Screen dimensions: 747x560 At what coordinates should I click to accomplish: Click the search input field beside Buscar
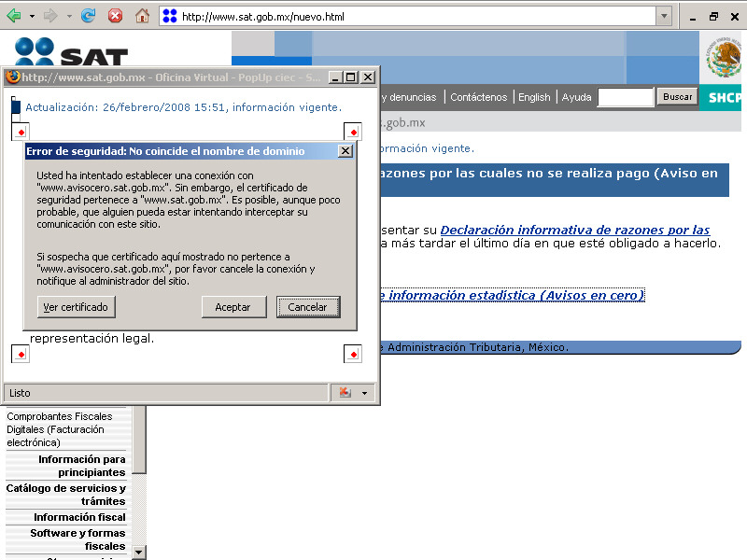[626, 97]
